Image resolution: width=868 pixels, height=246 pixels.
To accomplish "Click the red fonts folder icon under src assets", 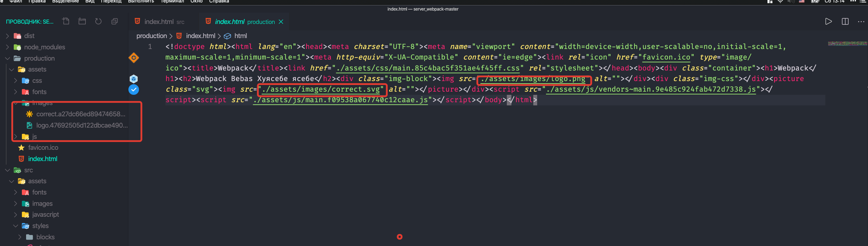I will [x=25, y=192].
